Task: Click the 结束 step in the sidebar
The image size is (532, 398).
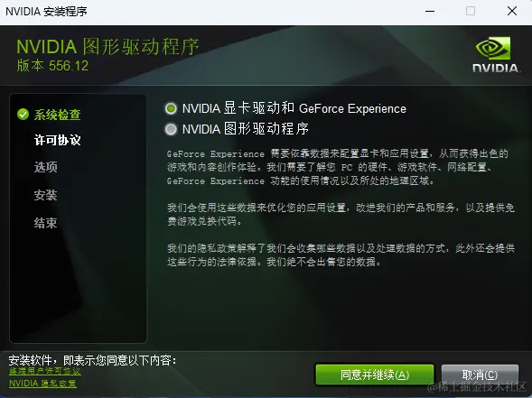Action: [45, 223]
